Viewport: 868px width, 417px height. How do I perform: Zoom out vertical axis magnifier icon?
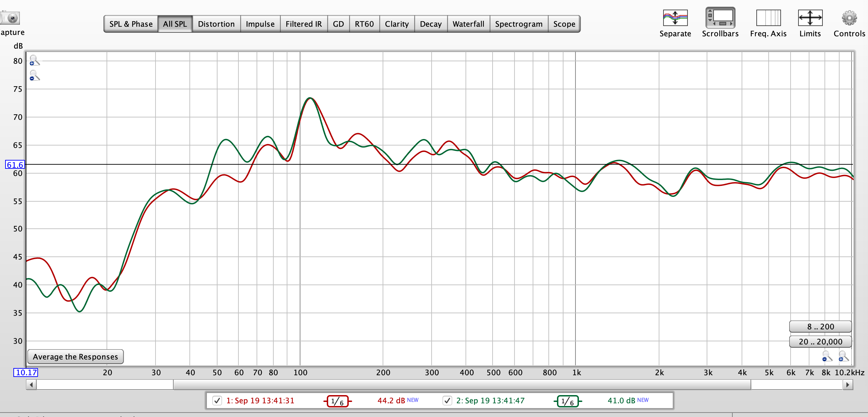[x=34, y=76]
